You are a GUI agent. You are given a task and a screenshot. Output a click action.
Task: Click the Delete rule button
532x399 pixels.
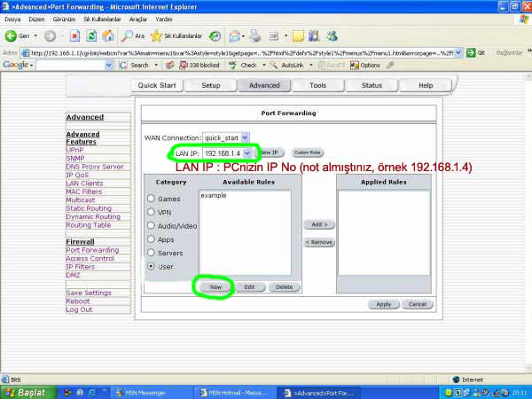tap(284, 287)
